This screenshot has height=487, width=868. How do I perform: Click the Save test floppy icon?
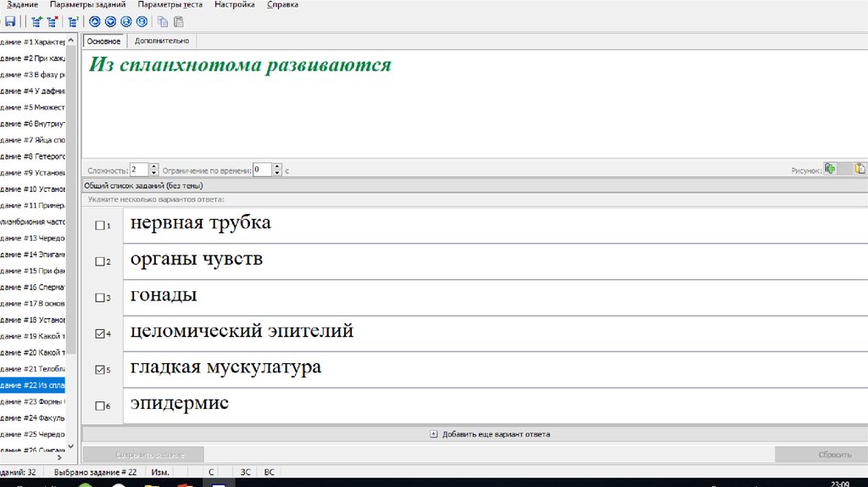point(10,22)
